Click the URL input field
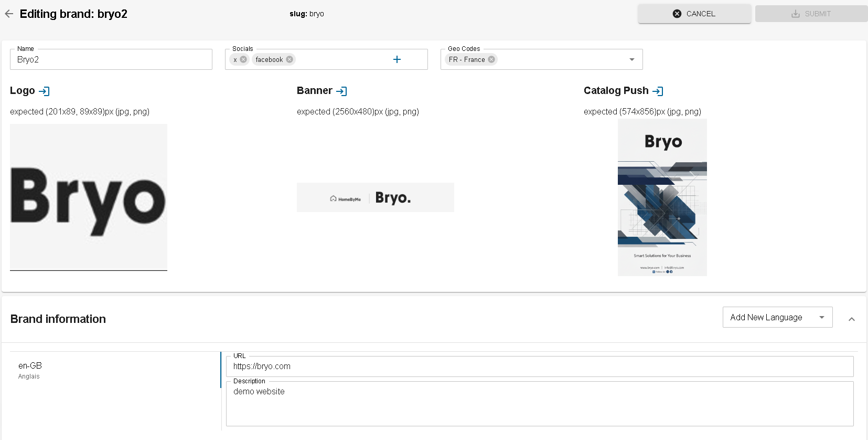Viewport: 868px width, 440px height. [x=539, y=366]
